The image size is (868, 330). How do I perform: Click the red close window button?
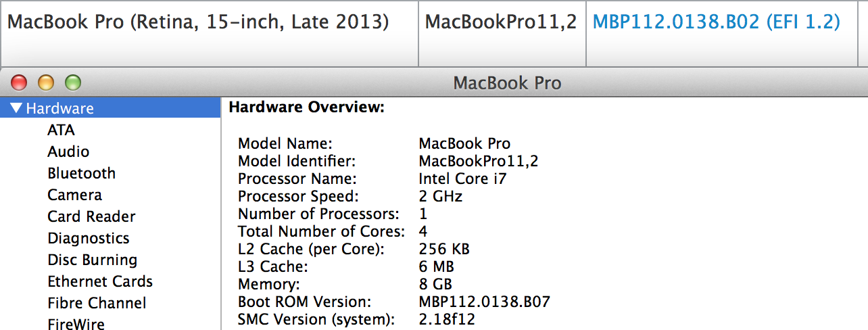[x=19, y=83]
